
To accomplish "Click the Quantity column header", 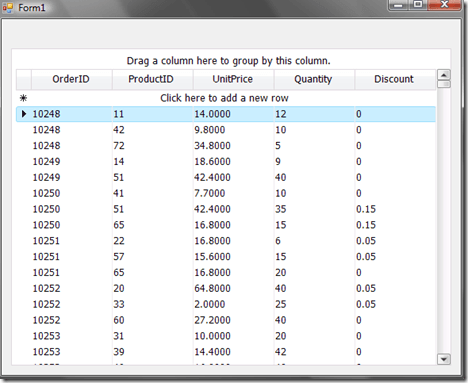I will (314, 79).
